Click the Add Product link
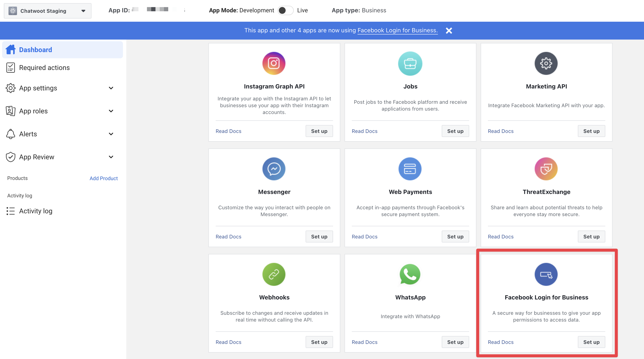Screen dimensions: 644x359 103,178
